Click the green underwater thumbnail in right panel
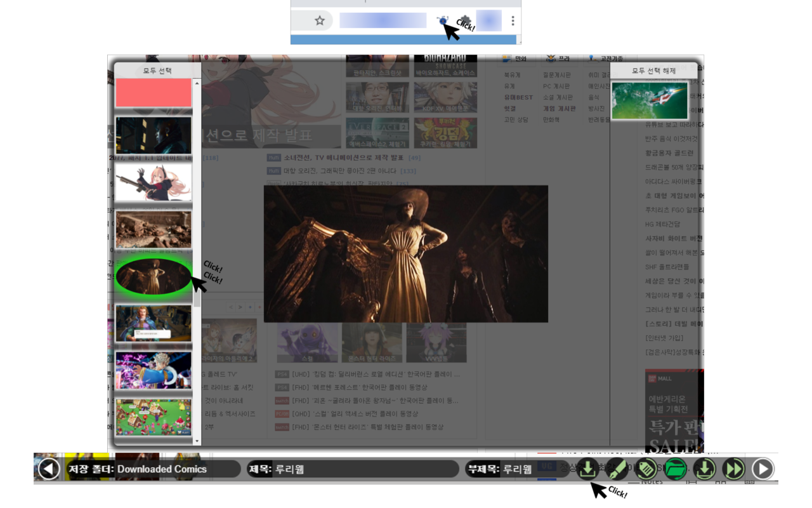 click(650, 100)
